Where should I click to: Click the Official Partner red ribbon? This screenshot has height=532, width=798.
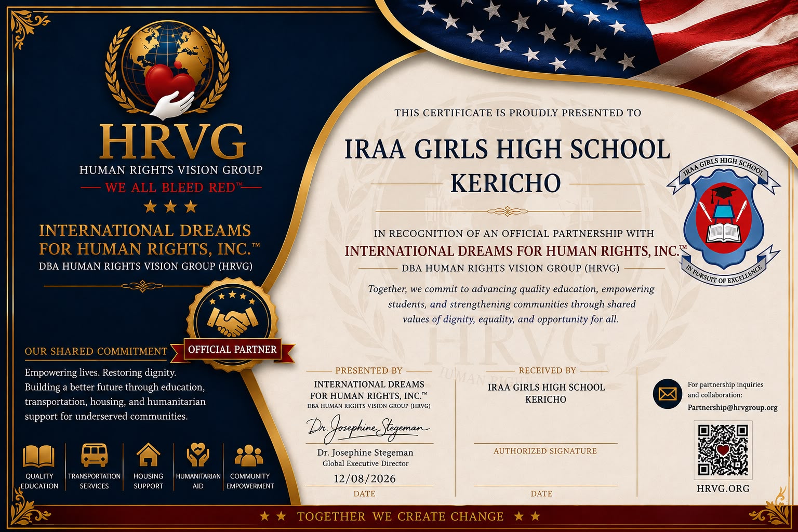click(x=233, y=350)
